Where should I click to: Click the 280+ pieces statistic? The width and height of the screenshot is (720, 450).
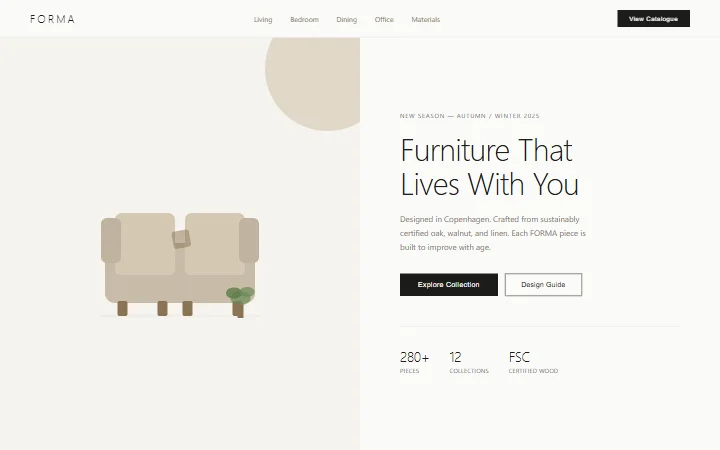[414, 362]
